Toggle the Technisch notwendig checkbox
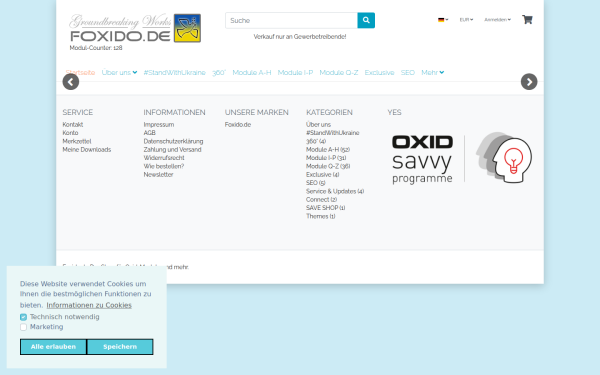The width and height of the screenshot is (600, 375). pyautogui.click(x=23, y=317)
